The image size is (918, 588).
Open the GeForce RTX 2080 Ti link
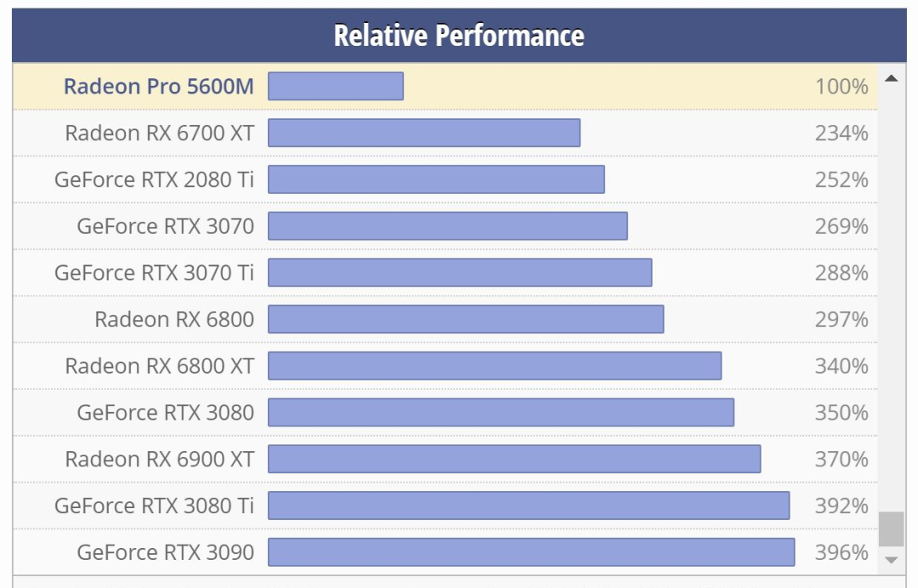pyautogui.click(x=154, y=179)
